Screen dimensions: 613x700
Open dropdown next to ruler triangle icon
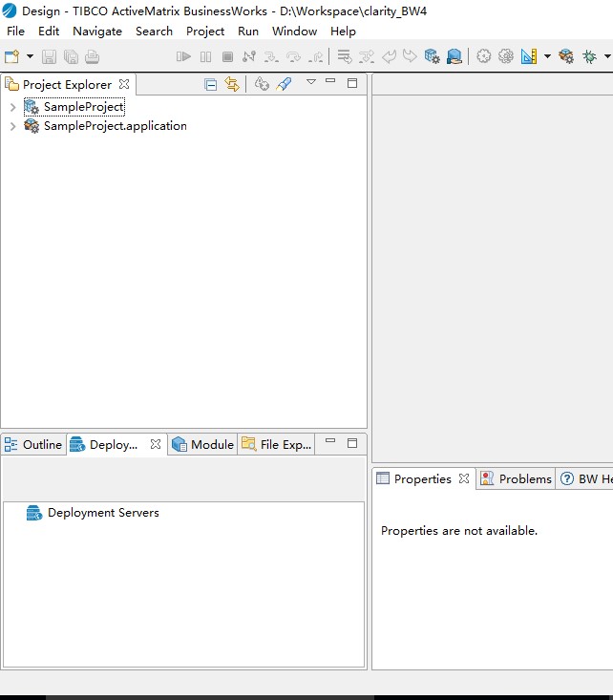(x=547, y=56)
